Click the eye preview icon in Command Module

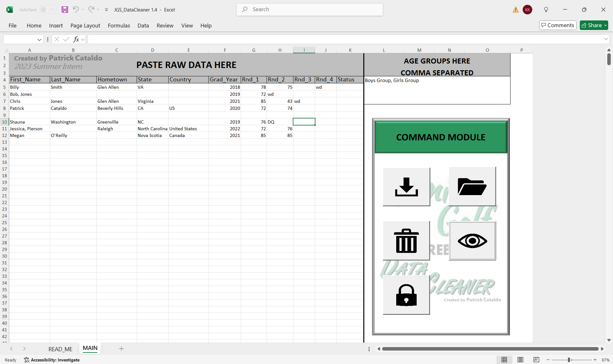click(x=472, y=240)
